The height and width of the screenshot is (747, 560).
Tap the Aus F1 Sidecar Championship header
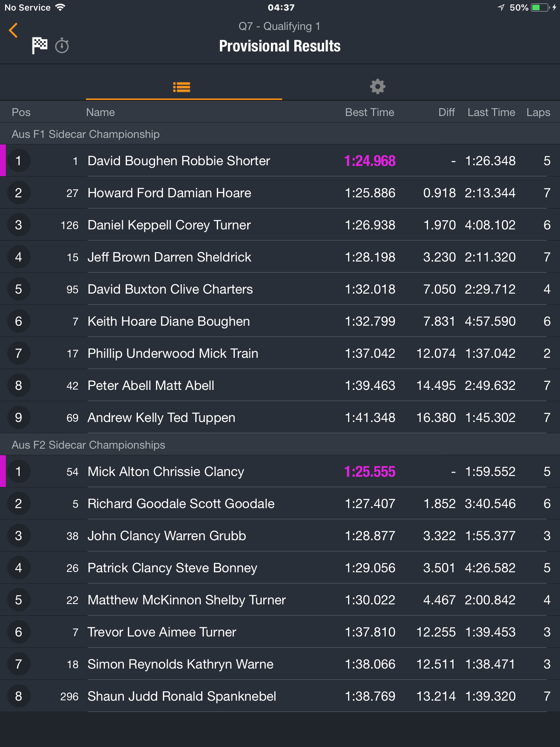(x=86, y=134)
